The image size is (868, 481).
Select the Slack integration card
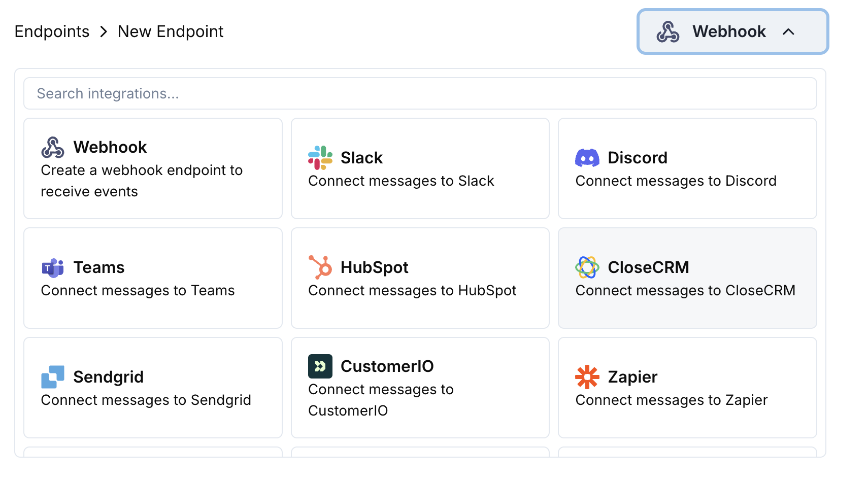(x=420, y=168)
